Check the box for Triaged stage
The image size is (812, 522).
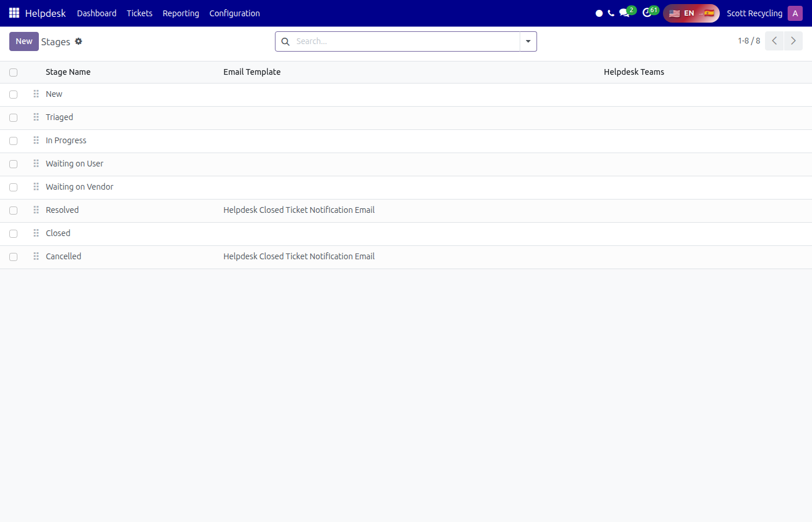[13, 118]
